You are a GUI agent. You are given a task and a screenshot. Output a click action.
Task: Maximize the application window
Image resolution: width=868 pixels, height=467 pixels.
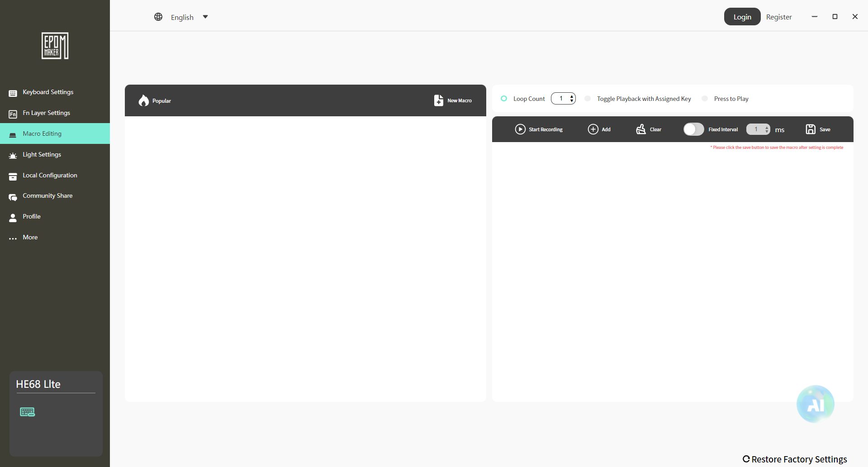pos(835,16)
